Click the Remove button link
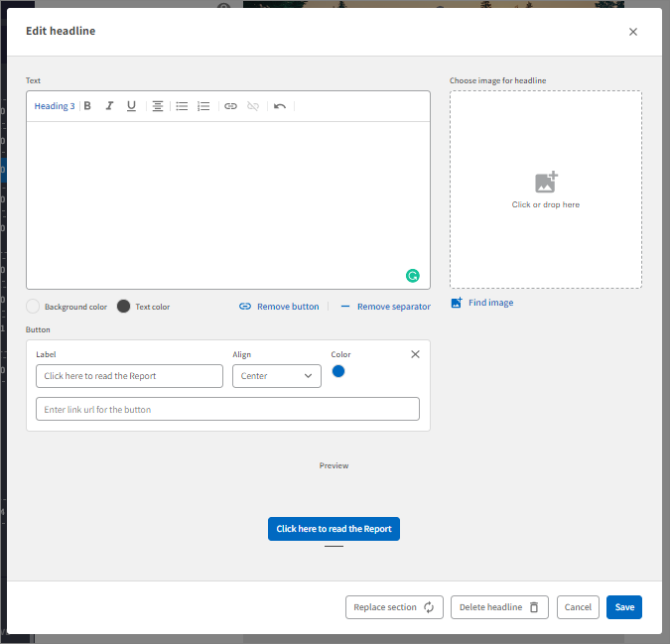670x644 pixels. pyautogui.click(x=280, y=307)
